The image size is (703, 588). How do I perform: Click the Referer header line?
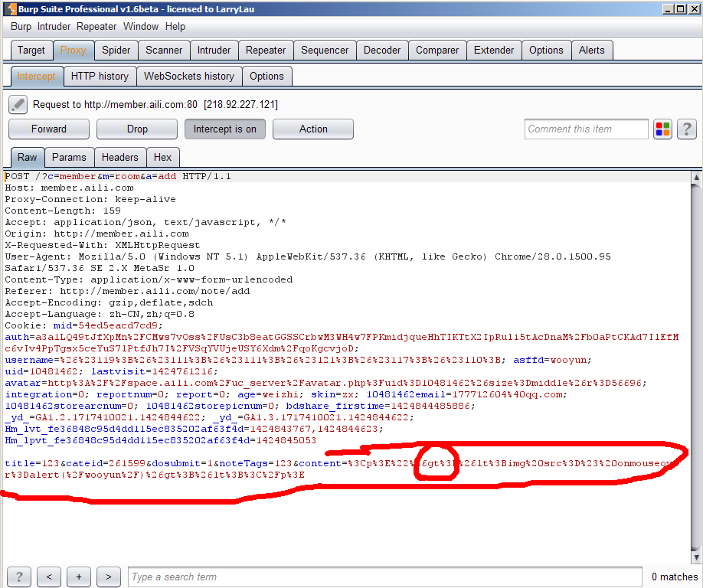[x=127, y=291]
